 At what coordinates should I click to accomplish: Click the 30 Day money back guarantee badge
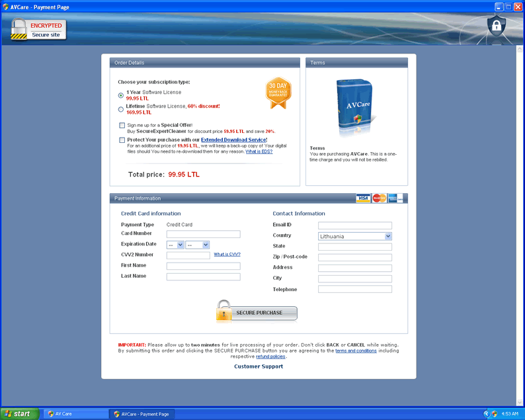278,93
